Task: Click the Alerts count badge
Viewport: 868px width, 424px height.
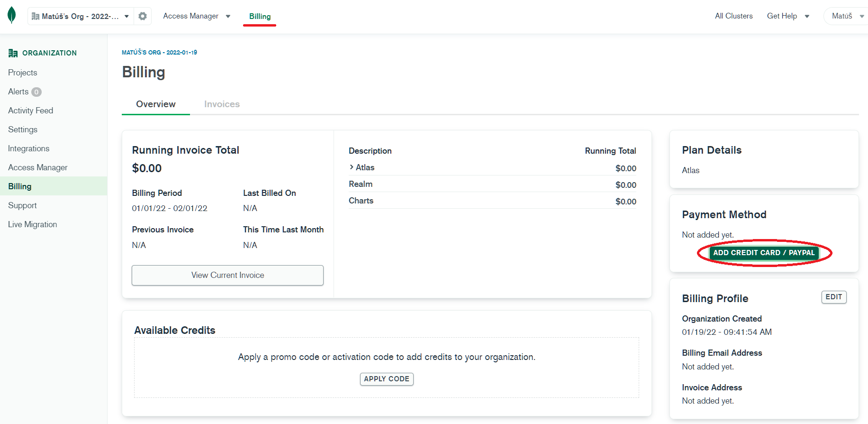Action: pyautogui.click(x=36, y=92)
